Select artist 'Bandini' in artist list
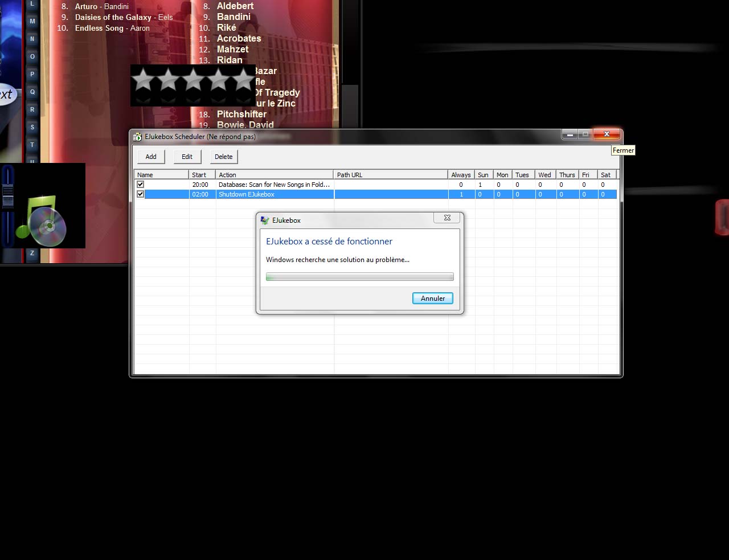Viewport: 729px width, 560px height. (x=234, y=17)
